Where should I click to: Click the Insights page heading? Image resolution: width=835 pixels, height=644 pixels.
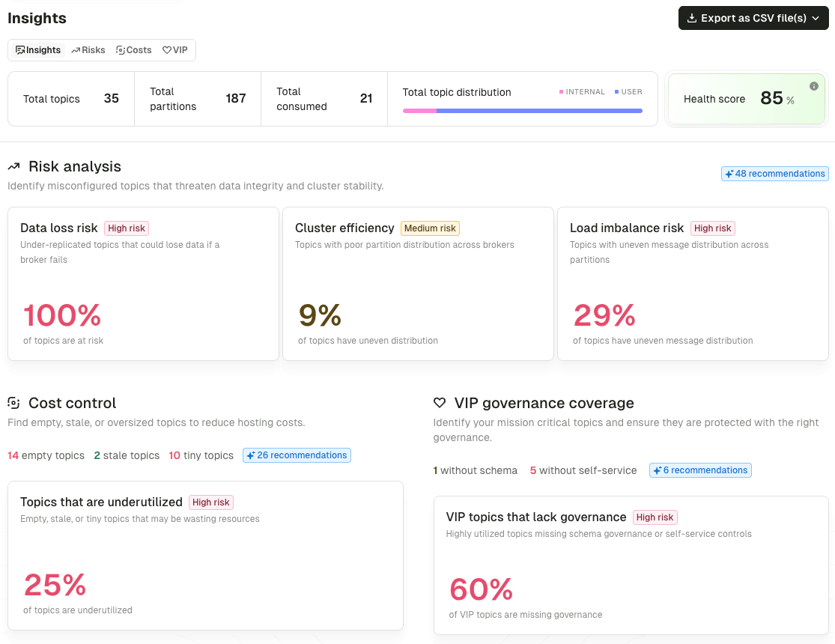(37, 18)
